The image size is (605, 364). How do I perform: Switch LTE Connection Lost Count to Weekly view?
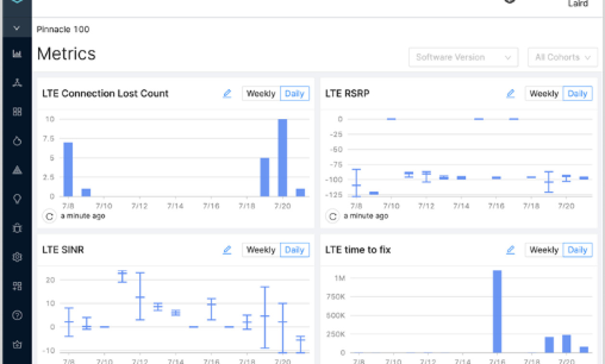261,93
